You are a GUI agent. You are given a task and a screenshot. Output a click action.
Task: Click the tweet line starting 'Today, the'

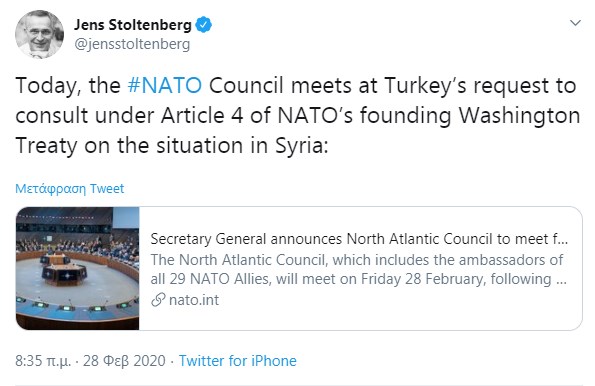click(296, 86)
